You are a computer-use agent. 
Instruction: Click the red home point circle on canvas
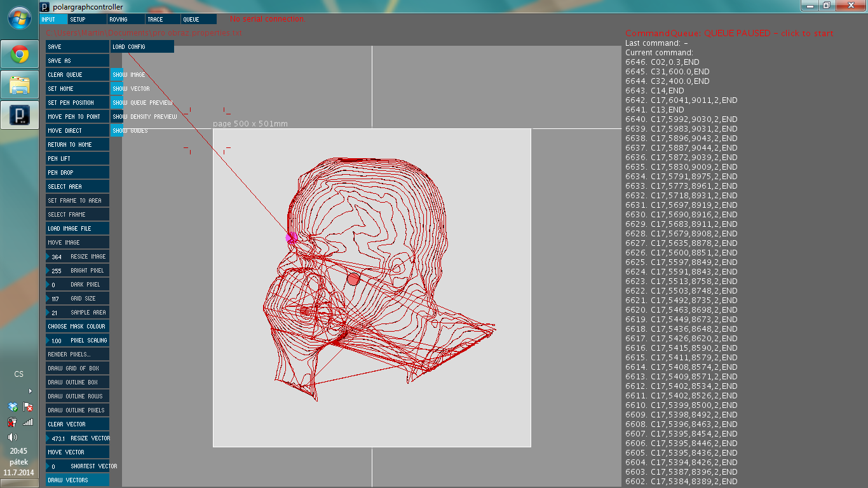(353, 278)
